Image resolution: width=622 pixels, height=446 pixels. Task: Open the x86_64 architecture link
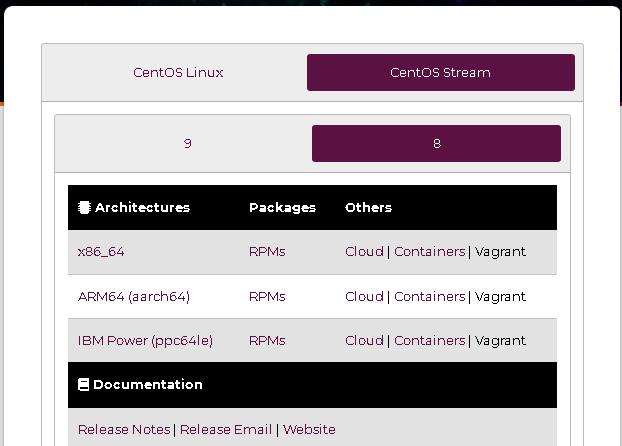[x=101, y=252]
